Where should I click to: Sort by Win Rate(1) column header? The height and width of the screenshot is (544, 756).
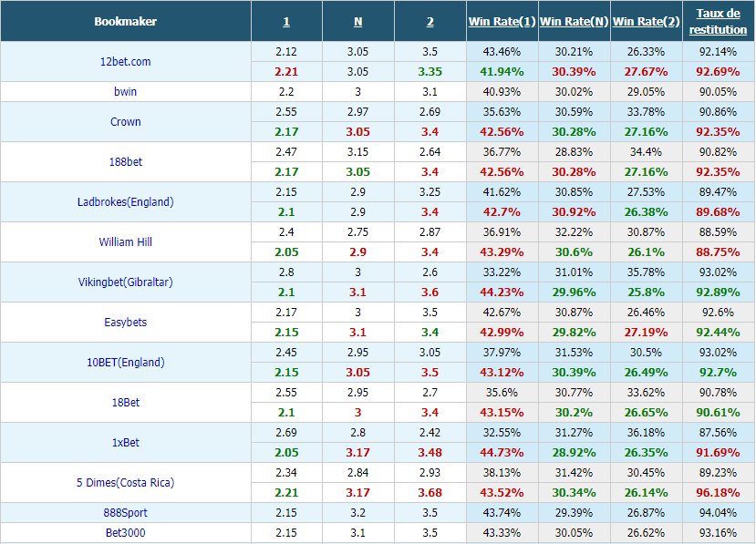click(502, 22)
